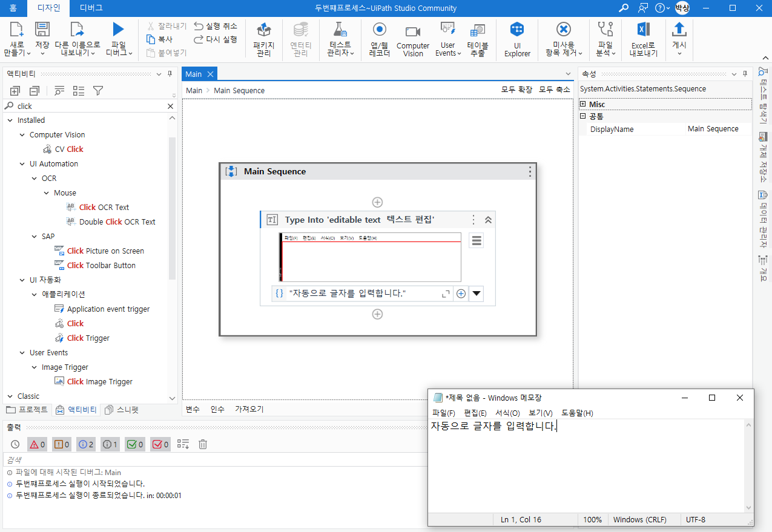Close the Main designer tab
772x532 pixels.
click(x=210, y=74)
